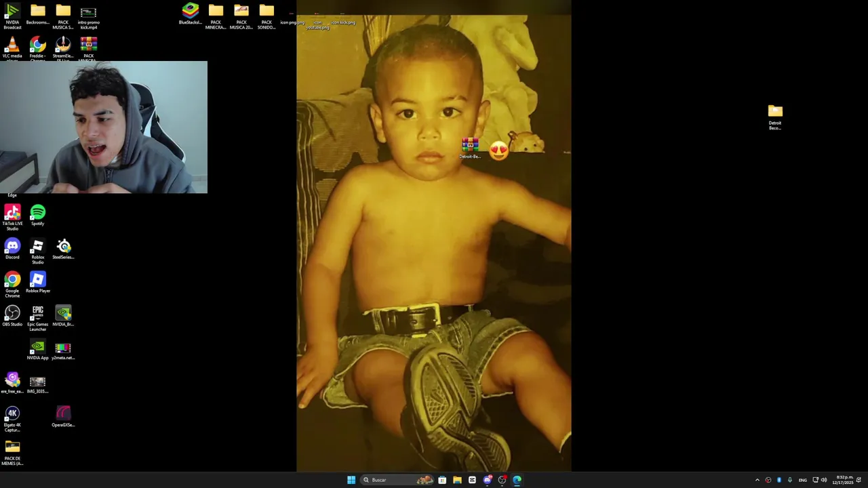The image size is (868, 488).
Task: Launch Epic Games Launcher shortcut
Action: [37, 318]
